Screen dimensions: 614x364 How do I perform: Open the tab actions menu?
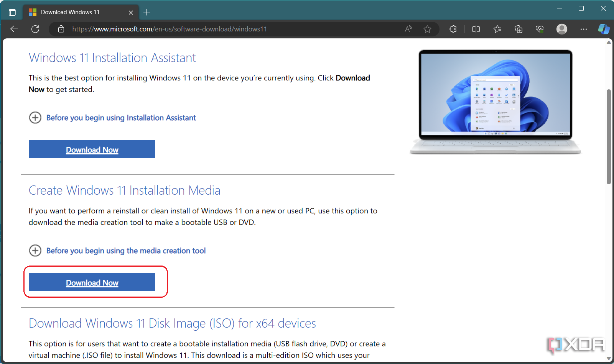point(12,12)
